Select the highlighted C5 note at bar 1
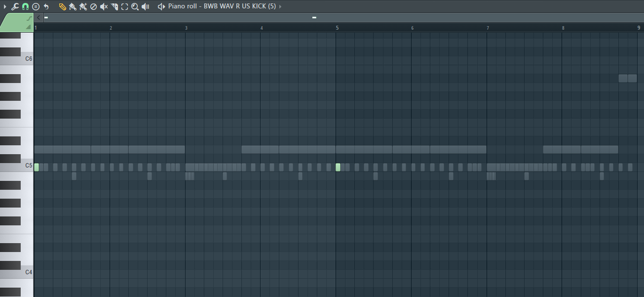Viewport: 644px width, 297px height. coord(36,167)
